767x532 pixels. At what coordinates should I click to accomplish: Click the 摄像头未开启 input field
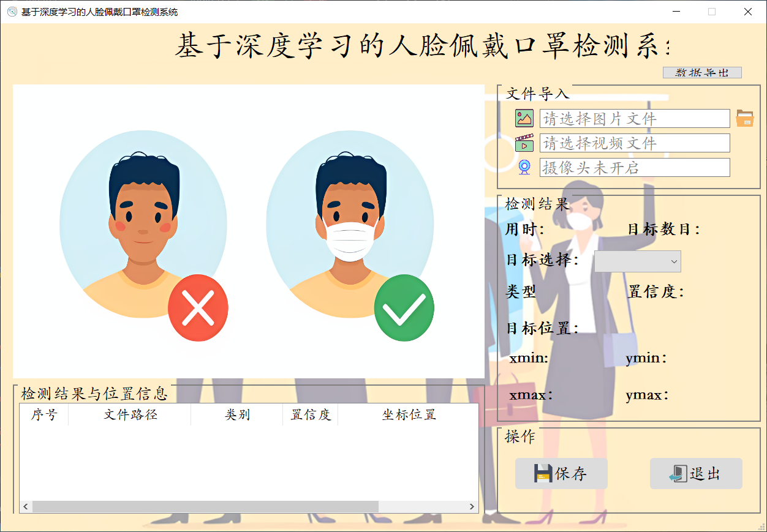[x=635, y=167]
